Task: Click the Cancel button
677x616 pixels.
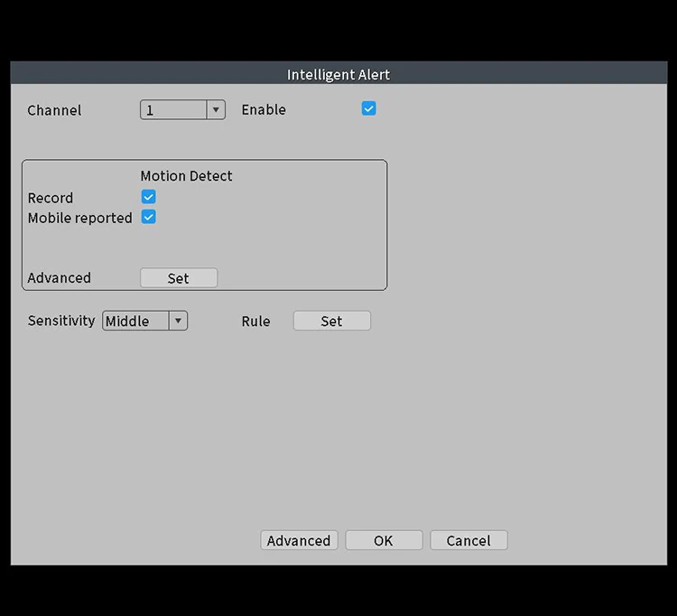Action: click(468, 540)
